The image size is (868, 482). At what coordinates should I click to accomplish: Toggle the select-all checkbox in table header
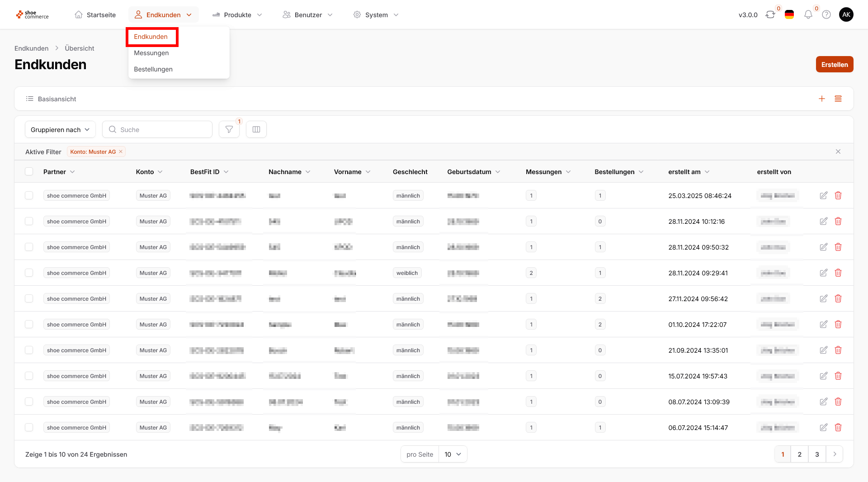coord(29,172)
